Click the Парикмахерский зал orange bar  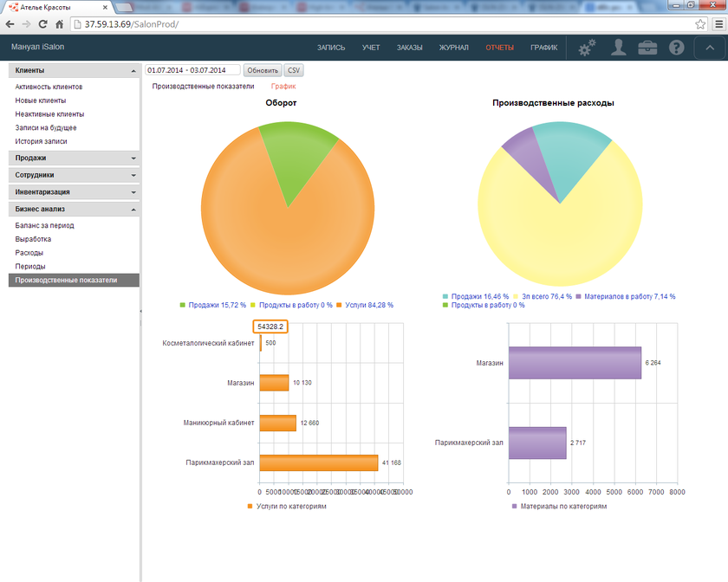(x=318, y=462)
